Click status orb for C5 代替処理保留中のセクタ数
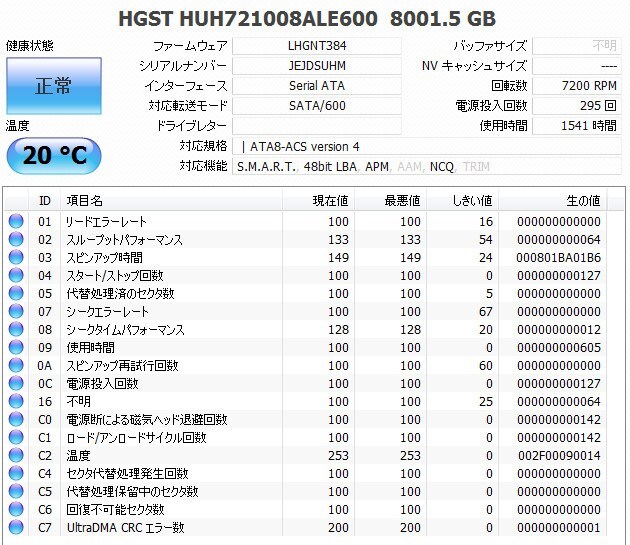The width and height of the screenshot is (630, 545). coord(16,491)
